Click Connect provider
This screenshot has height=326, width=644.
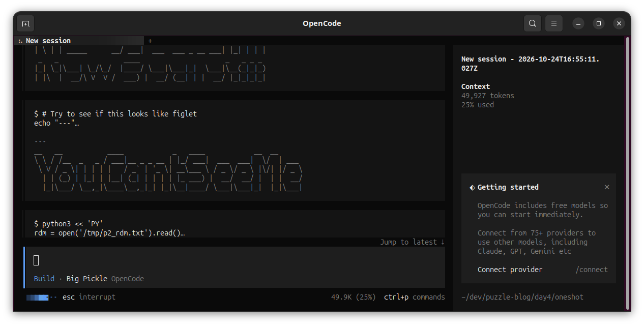click(510, 270)
